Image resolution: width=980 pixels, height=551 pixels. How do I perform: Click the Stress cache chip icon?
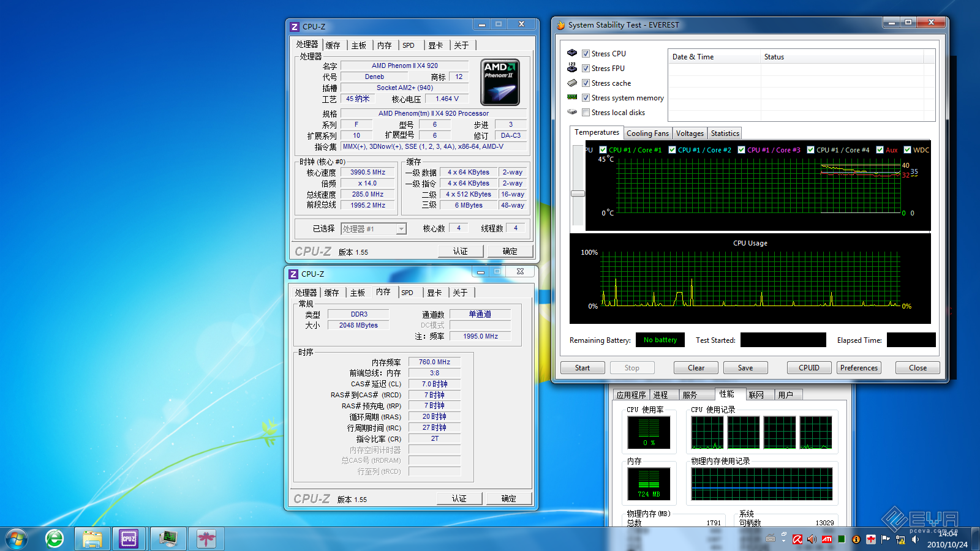pos(572,83)
